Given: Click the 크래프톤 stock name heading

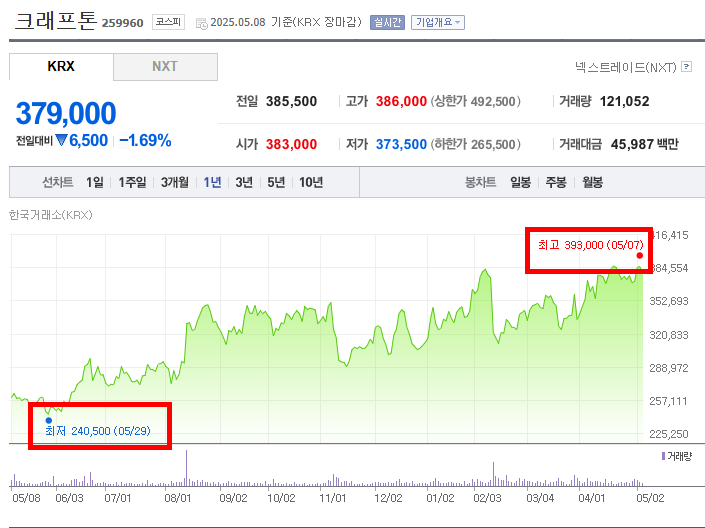Looking at the screenshot, I should pyautogui.click(x=56, y=21).
